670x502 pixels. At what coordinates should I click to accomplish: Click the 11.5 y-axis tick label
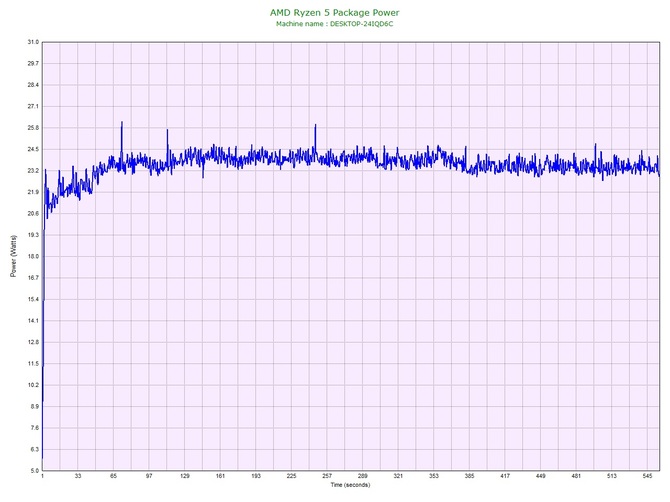pos(33,364)
